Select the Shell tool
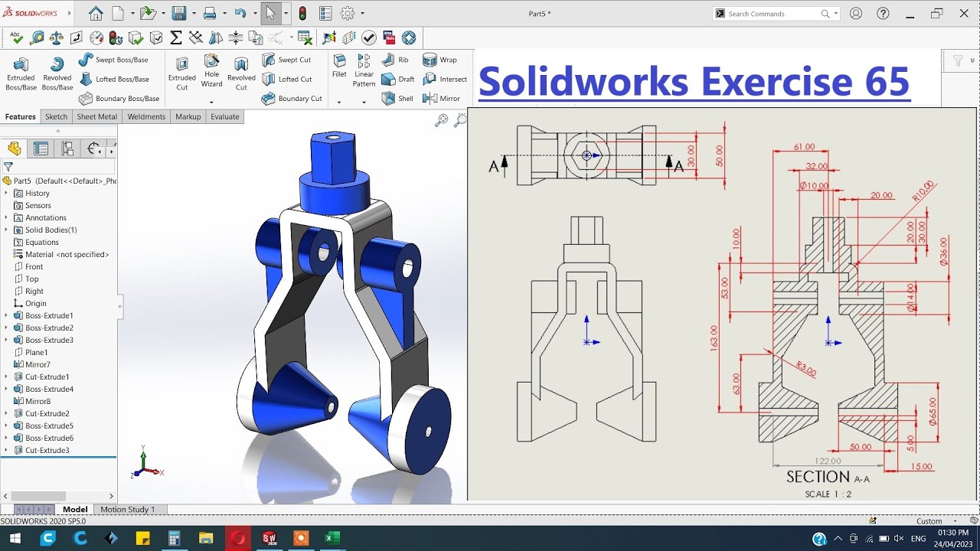980x551 pixels. [397, 98]
